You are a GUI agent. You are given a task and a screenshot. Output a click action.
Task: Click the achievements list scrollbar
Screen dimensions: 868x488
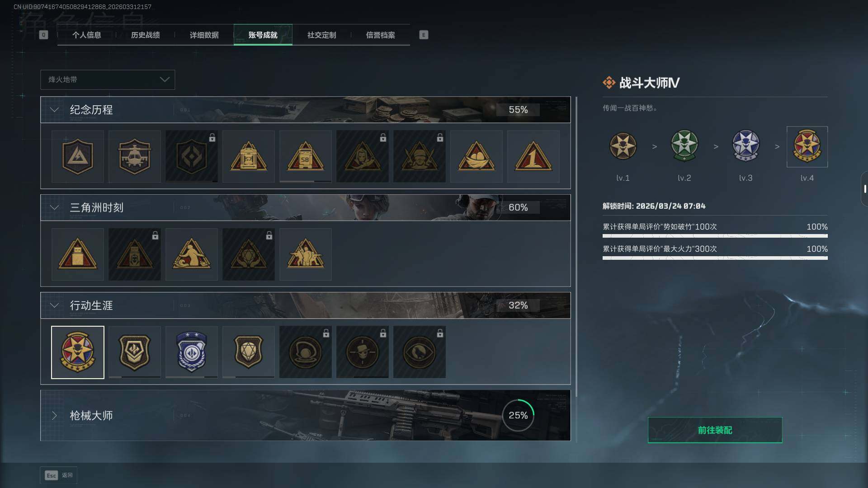click(x=576, y=269)
